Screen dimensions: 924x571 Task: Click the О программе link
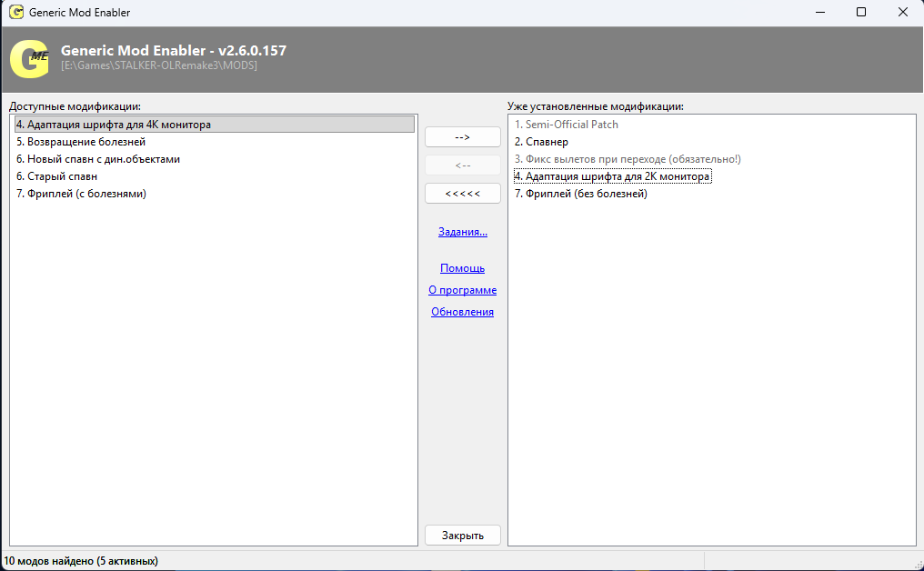(462, 290)
